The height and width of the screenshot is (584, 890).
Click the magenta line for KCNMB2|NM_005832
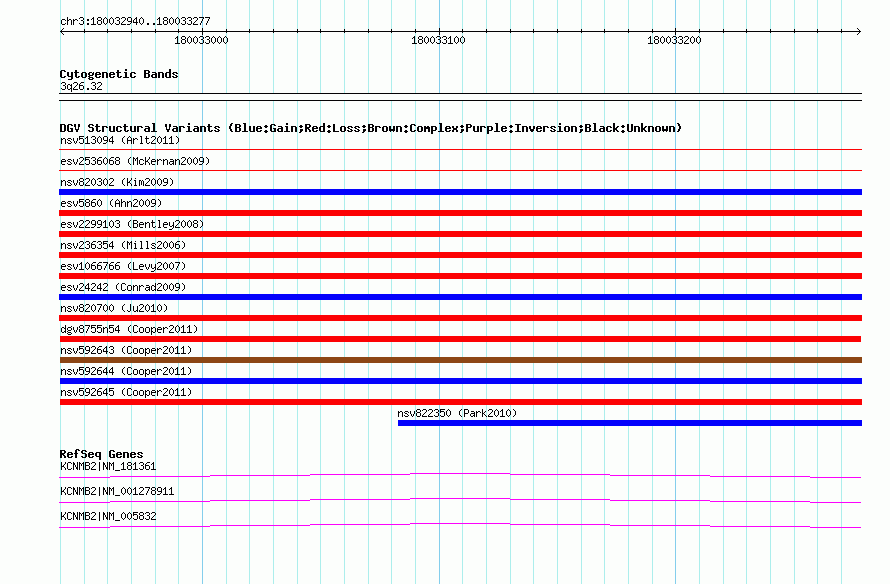click(x=460, y=526)
